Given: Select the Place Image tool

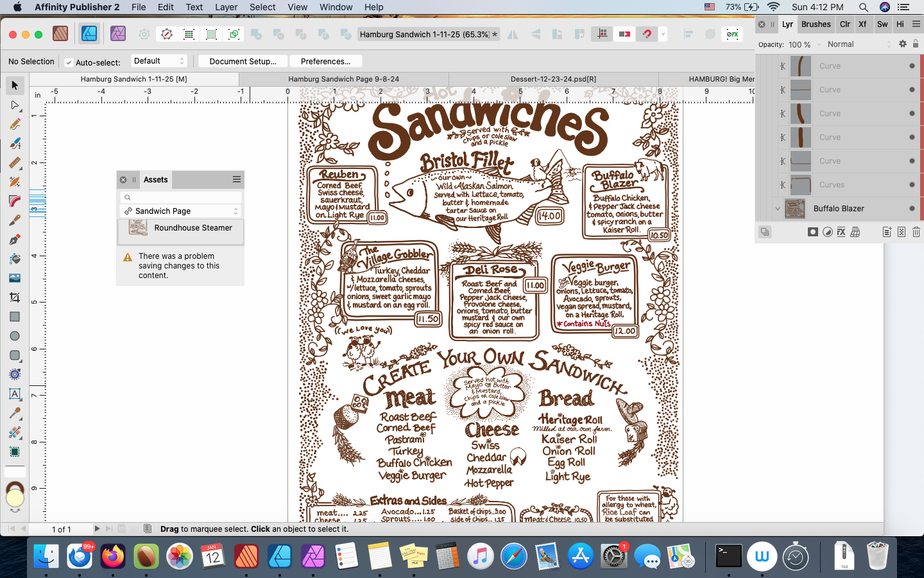Looking at the screenshot, I should click(15, 278).
